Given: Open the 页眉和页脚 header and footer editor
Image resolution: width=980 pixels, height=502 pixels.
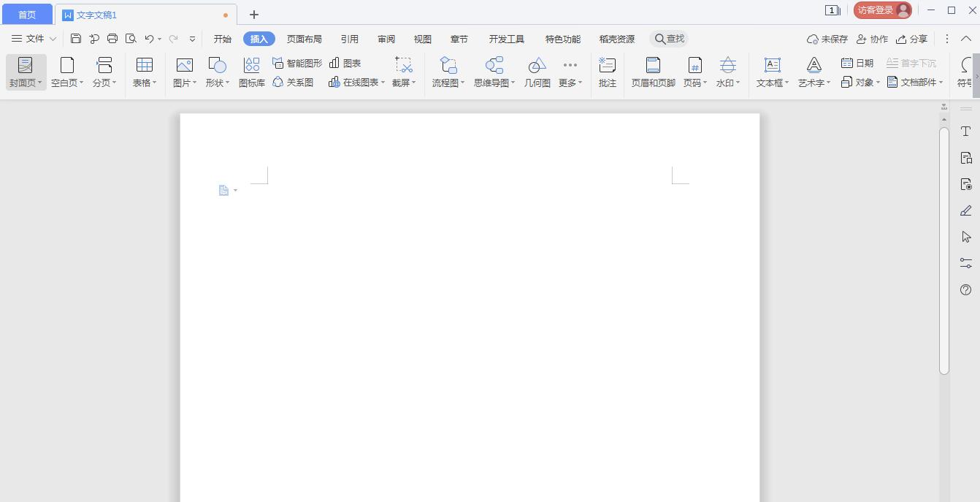Looking at the screenshot, I should (652, 71).
